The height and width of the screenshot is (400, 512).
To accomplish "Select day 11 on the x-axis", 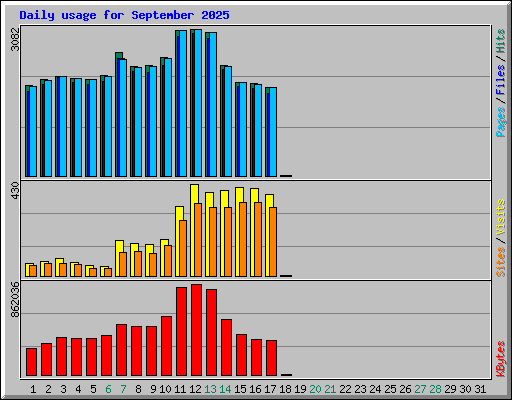I will click(180, 389).
